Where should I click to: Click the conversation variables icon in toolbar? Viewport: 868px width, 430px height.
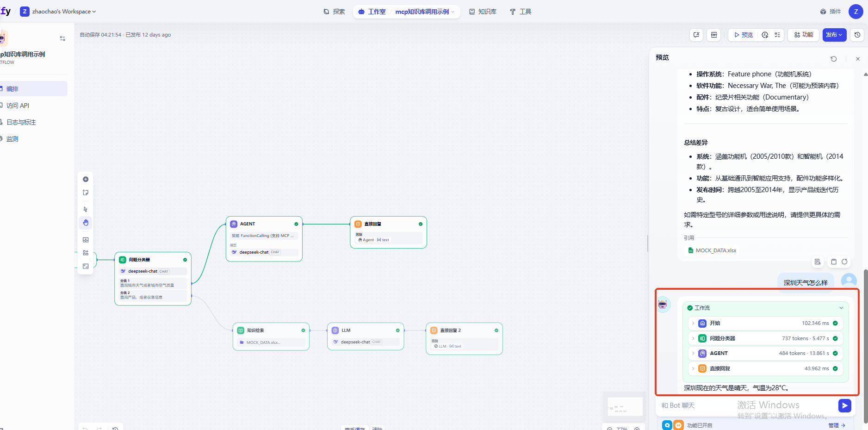(x=696, y=35)
